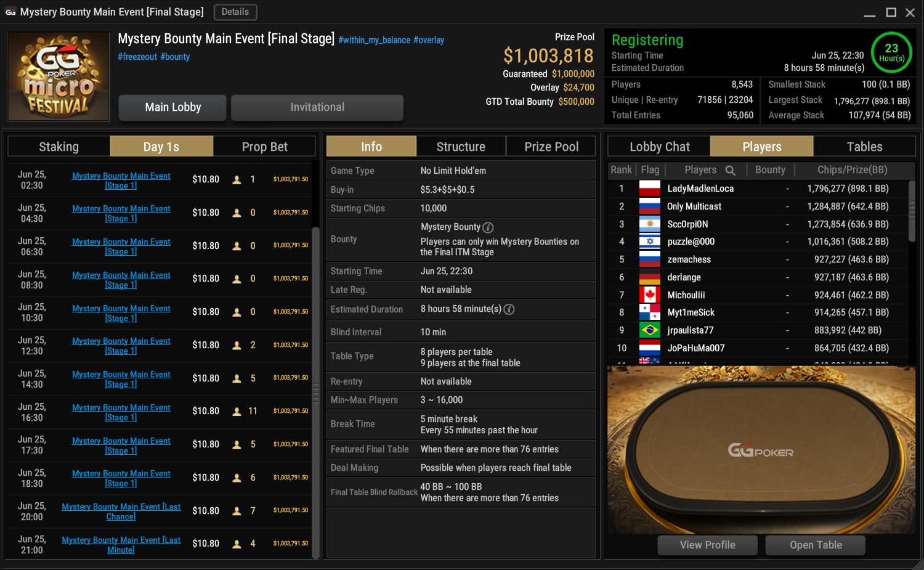
Task: Click the GG Micro Festival logo thumbnail
Action: click(x=59, y=76)
